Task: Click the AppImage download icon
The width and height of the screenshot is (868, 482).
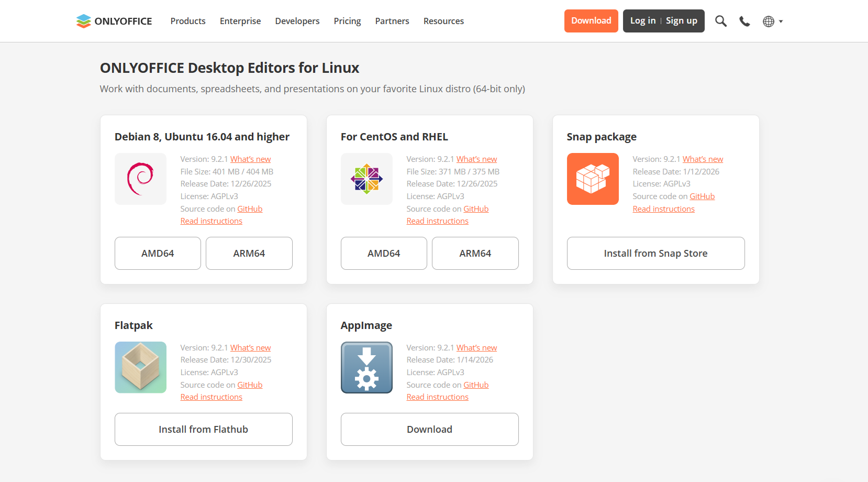Action: 366,367
